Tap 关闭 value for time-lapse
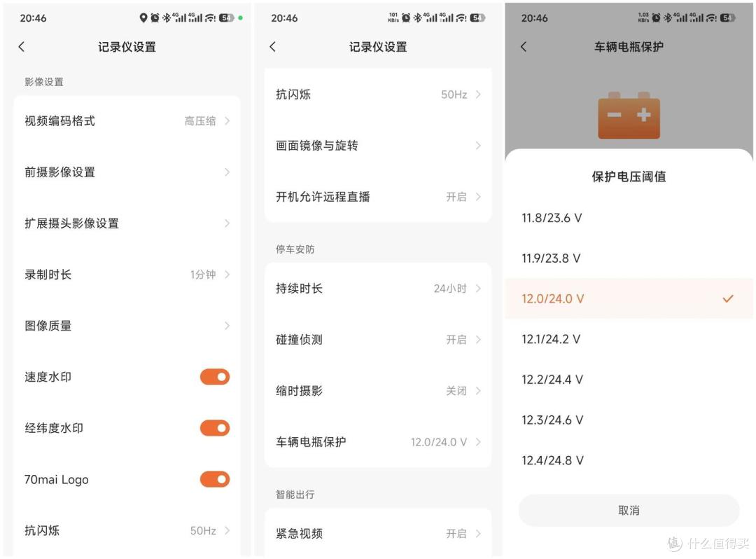Image resolution: width=756 pixels, height=559 pixels. pyautogui.click(x=456, y=391)
